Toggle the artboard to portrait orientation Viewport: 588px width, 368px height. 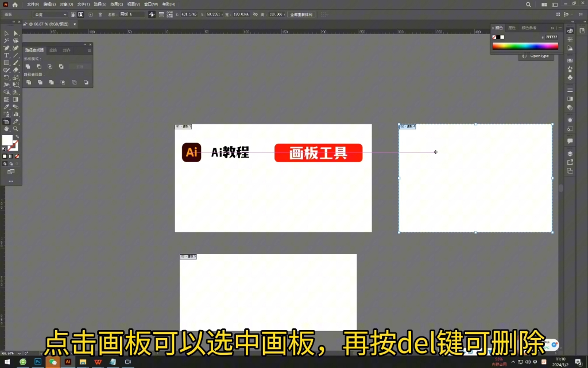pyautogui.click(x=73, y=15)
